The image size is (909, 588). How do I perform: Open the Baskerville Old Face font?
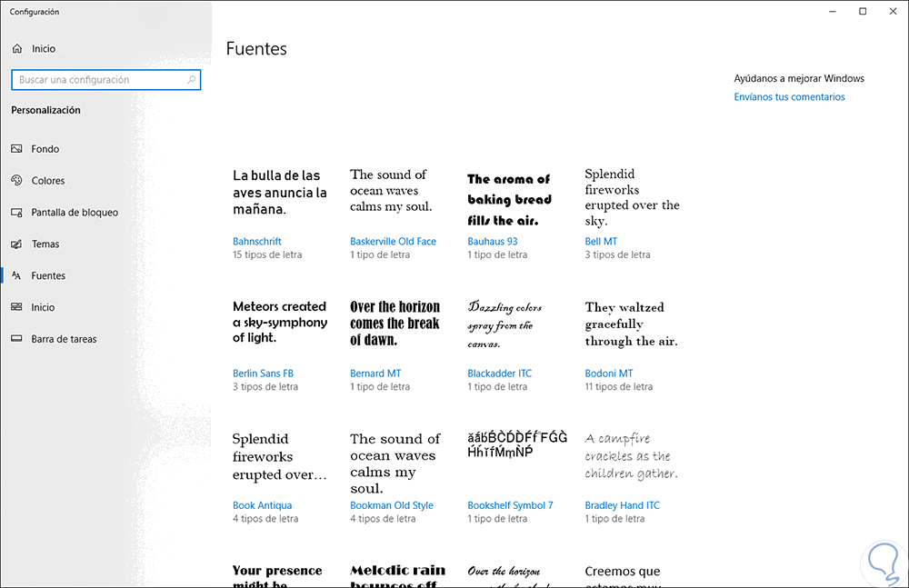click(393, 242)
